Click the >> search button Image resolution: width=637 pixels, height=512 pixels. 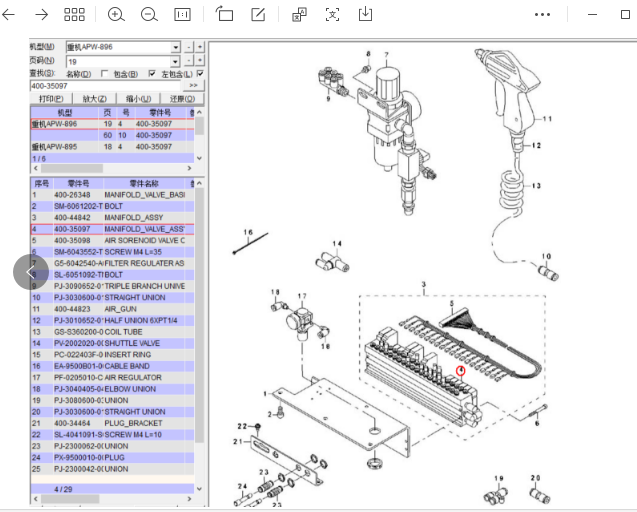pyautogui.click(x=193, y=86)
